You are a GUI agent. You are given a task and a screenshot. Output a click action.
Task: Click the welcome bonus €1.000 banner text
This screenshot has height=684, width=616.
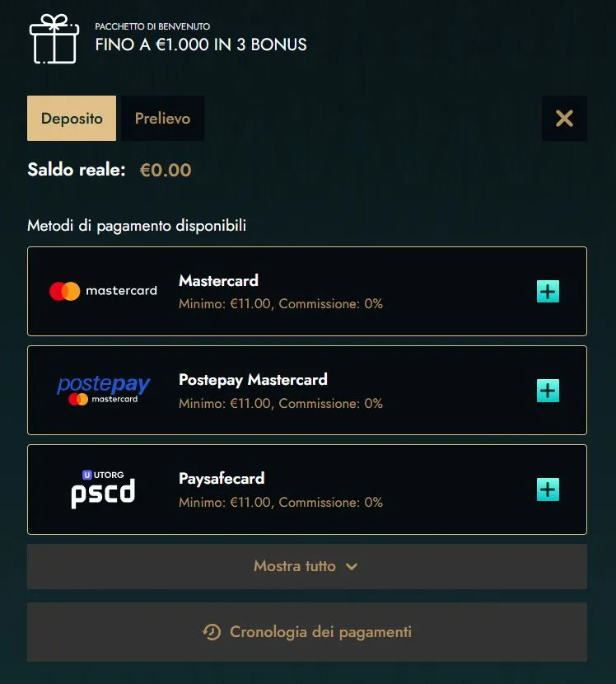pyautogui.click(x=201, y=45)
